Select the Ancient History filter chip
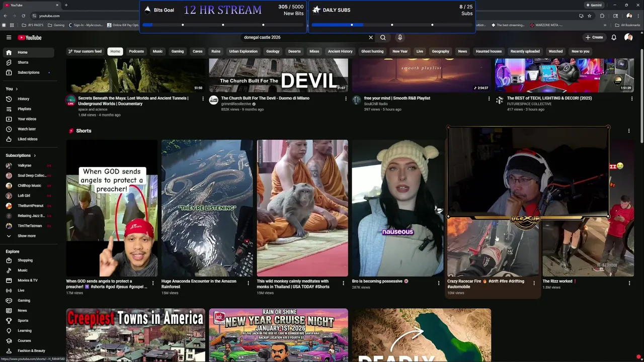This screenshot has width=644, height=362. (x=340, y=51)
